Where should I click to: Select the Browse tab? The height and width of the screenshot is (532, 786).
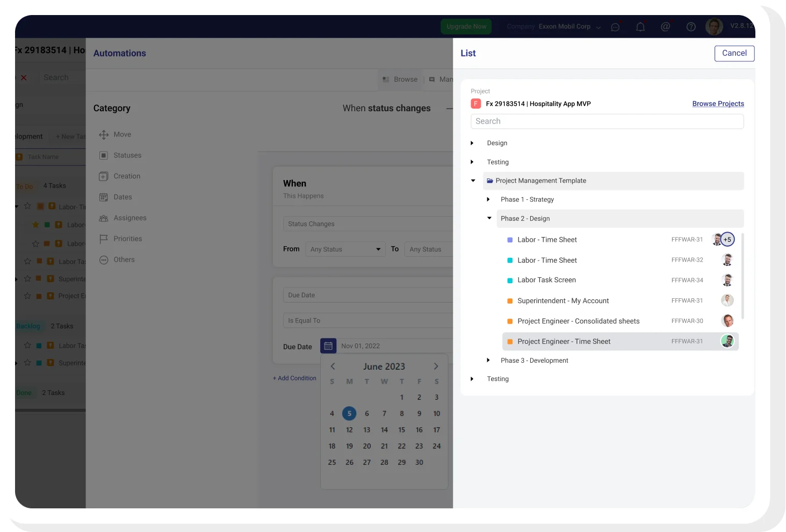click(400, 80)
